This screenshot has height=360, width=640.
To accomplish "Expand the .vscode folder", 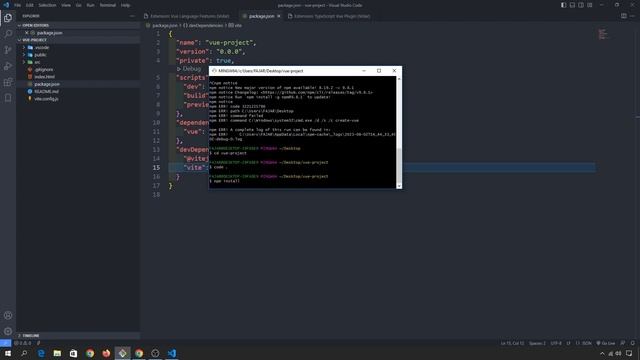I will tap(42, 47).
